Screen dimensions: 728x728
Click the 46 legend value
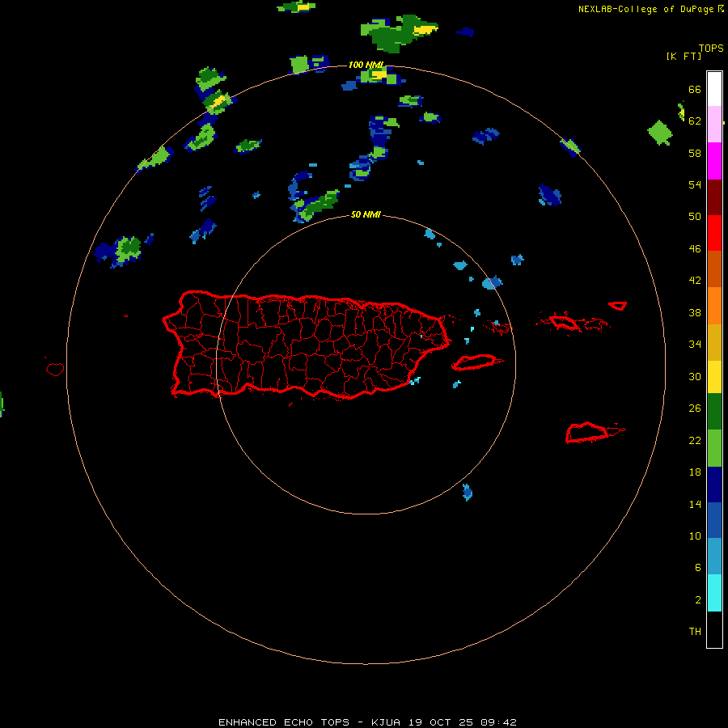click(x=695, y=248)
